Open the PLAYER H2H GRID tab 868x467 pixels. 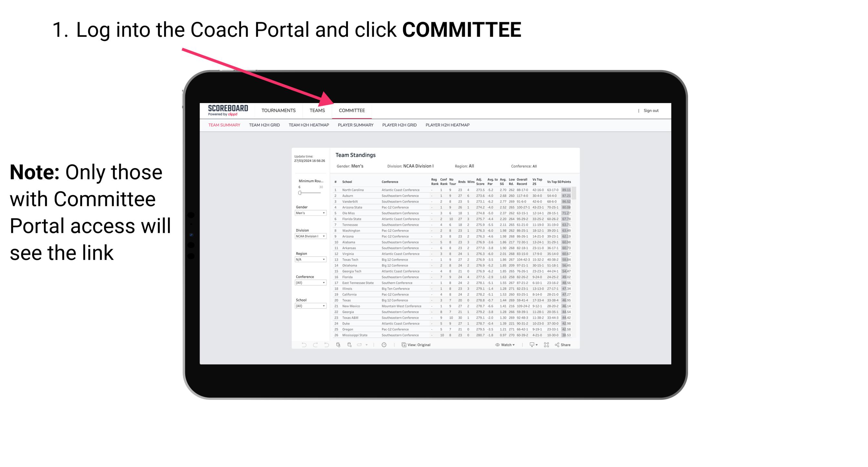tap(399, 125)
